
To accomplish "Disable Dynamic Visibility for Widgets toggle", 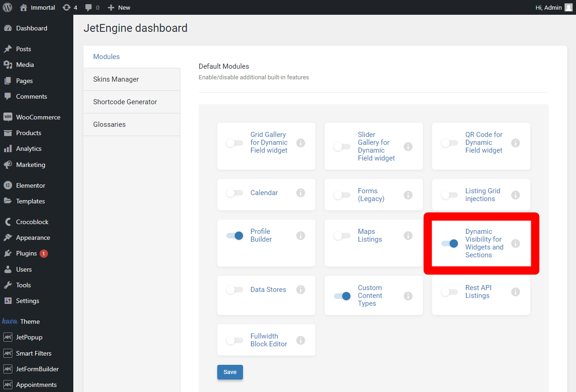I will click(450, 244).
